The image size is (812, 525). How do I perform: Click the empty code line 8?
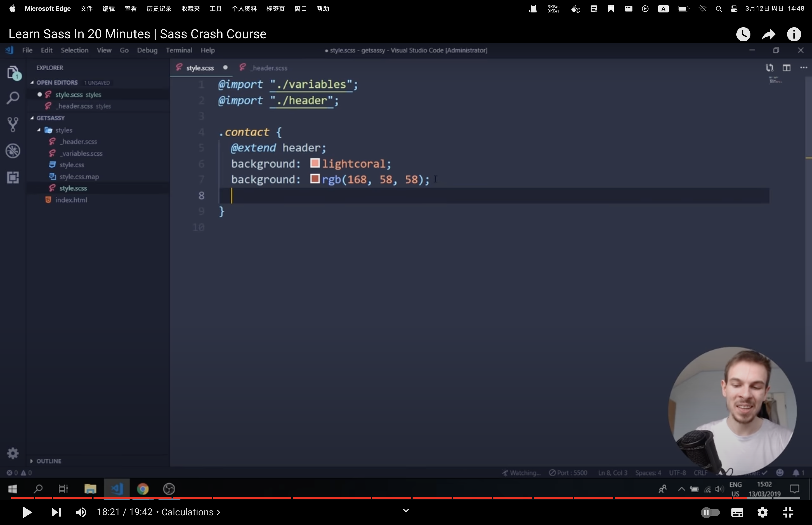tap(494, 196)
